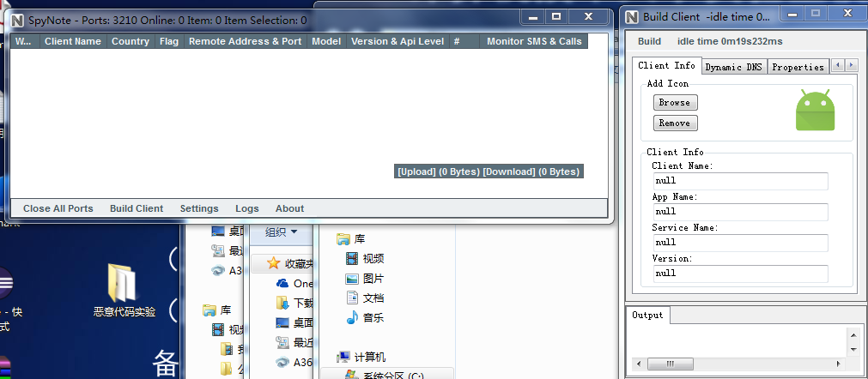Image resolution: width=868 pixels, height=379 pixels.
Task: Focus the Client Name input field
Action: tap(741, 181)
